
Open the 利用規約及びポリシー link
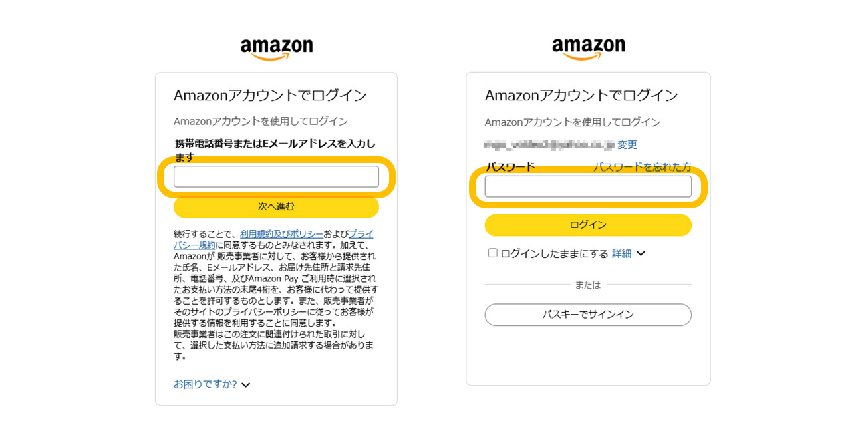tap(281, 234)
